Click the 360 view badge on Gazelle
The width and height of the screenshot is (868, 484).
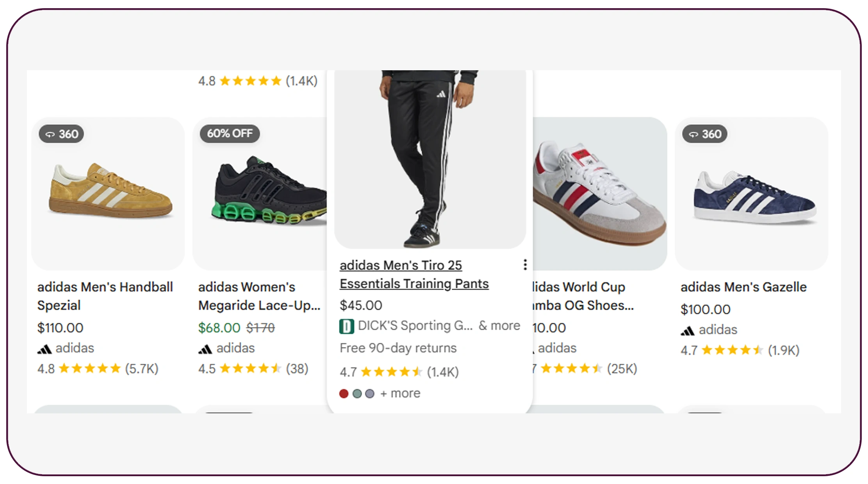705,134
